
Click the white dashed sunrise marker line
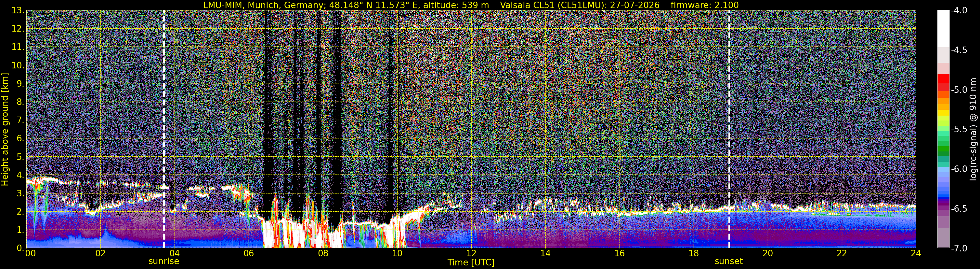point(164,129)
